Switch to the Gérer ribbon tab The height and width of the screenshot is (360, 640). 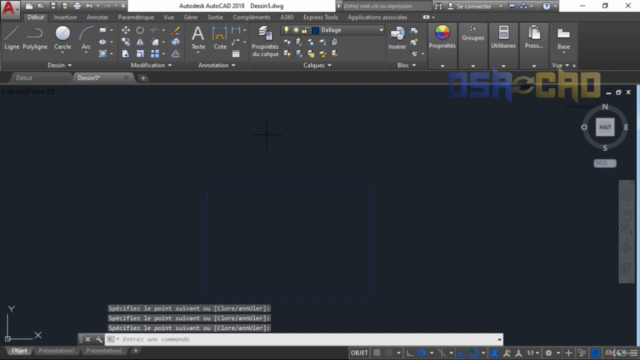click(191, 17)
